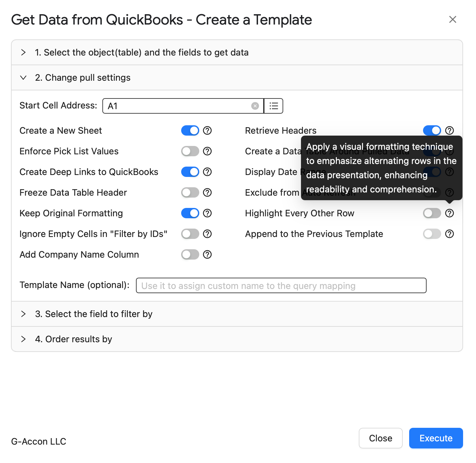The image size is (476, 463).
Task: Click the Add Company Name Column label
Action: tap(79, 254)
